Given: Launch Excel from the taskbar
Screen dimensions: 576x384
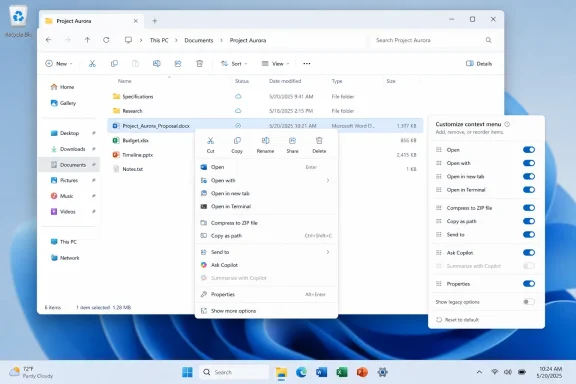Looking at the screenshot, I should pos(342,372).
